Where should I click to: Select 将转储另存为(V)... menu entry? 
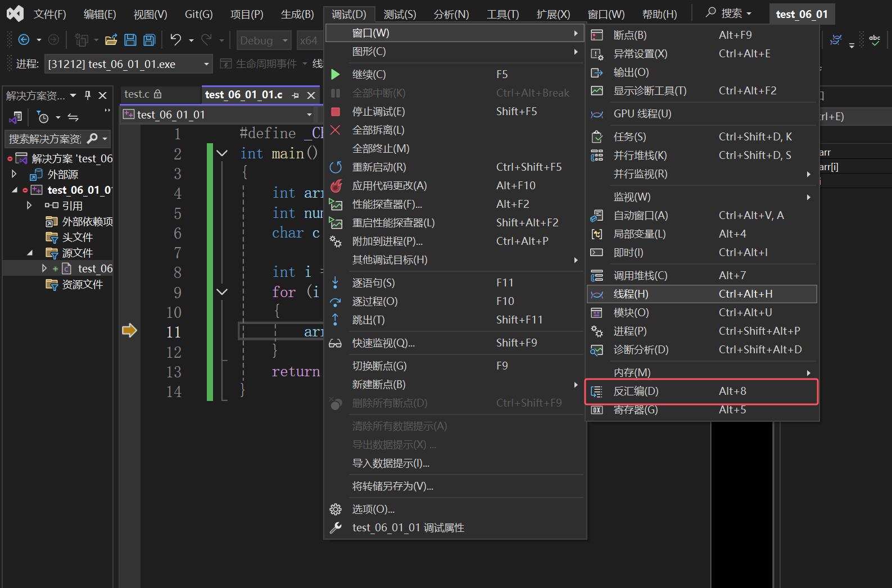point(455,486)
